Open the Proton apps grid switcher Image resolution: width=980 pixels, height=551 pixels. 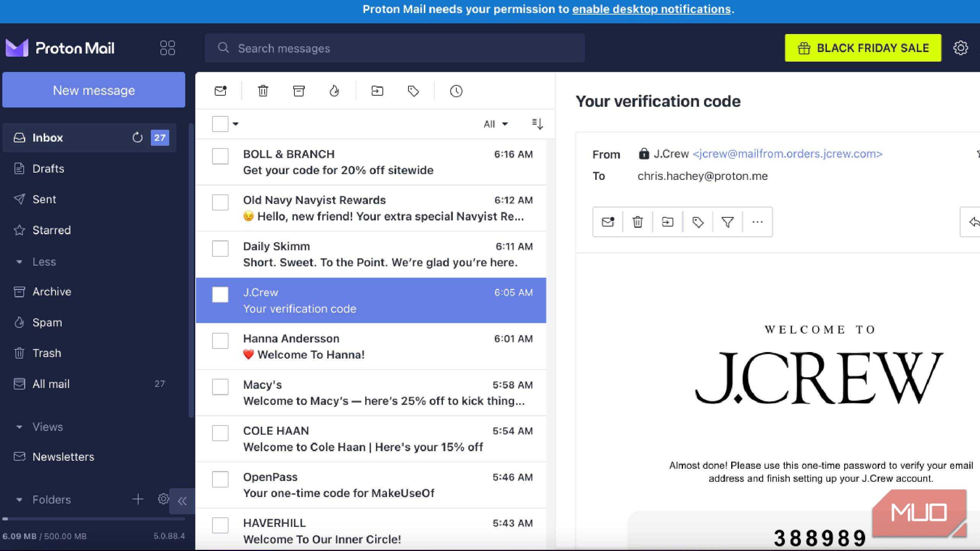[x=167, y=48]
